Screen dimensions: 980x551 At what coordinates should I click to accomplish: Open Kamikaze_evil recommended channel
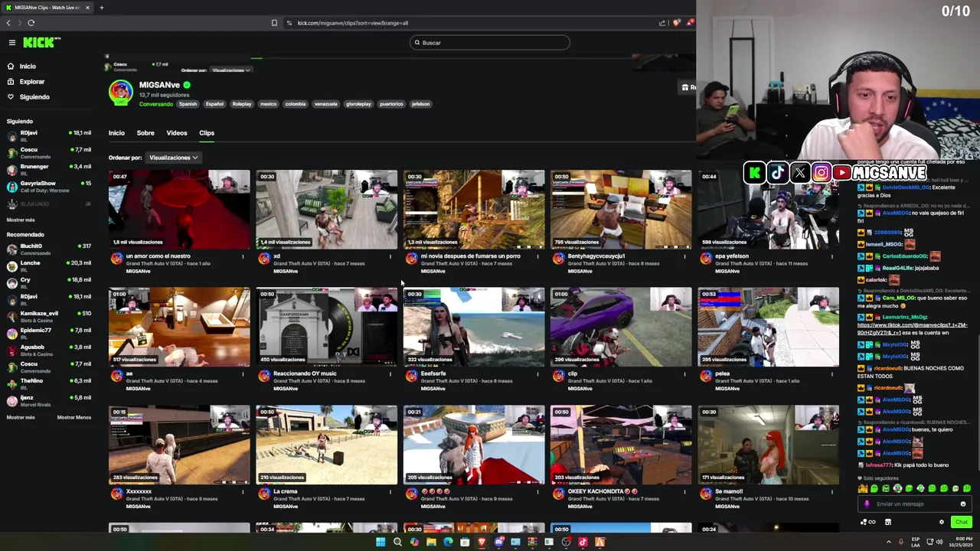coord(48,316)
